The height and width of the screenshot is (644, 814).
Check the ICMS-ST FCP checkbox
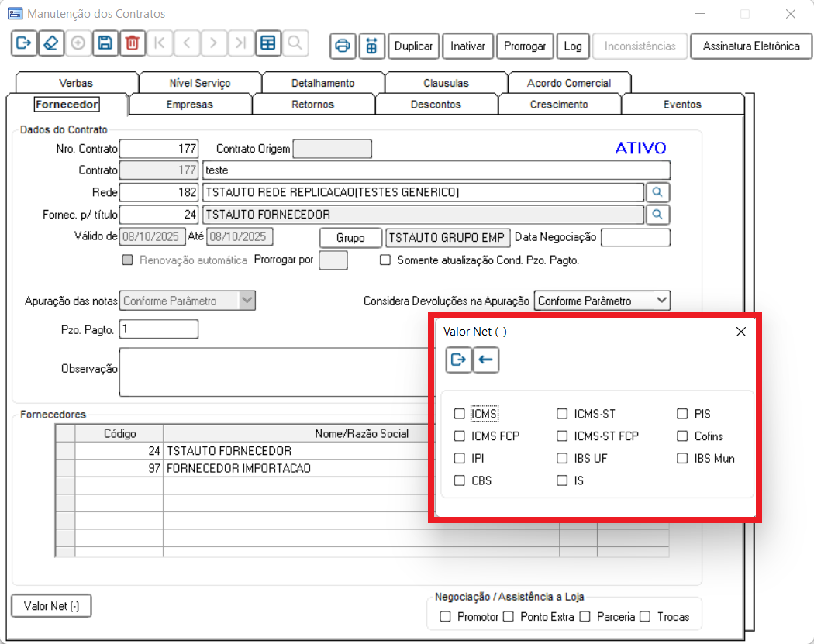[x=562, y=436]
